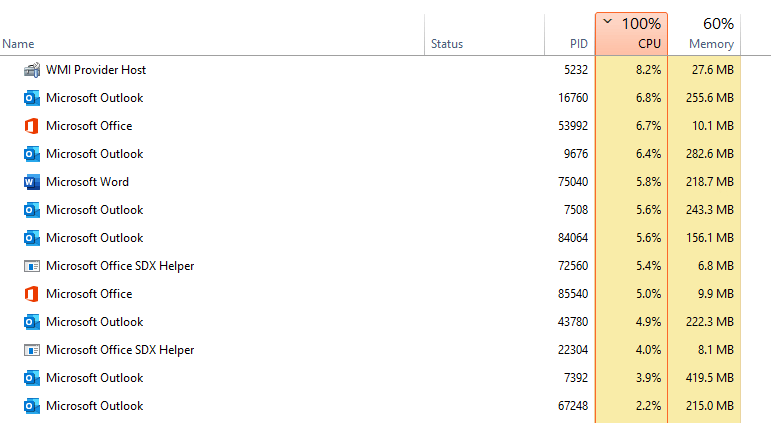
Task: Click the Outlook icon for PID 84064
Action: click(32, 239)
